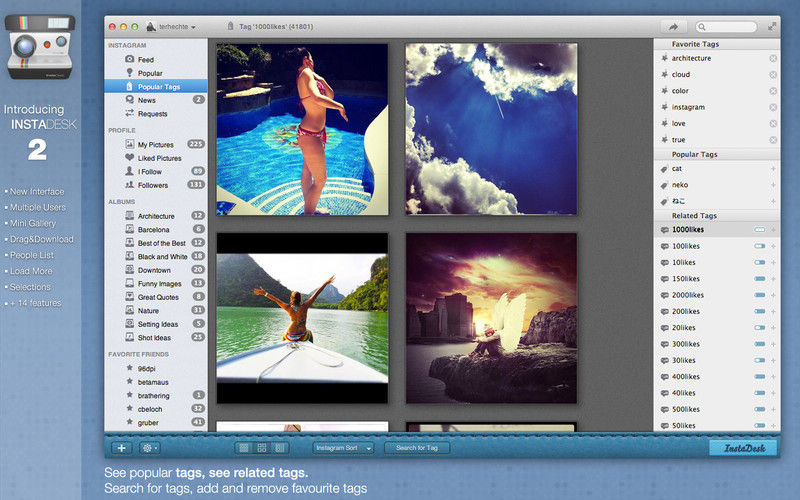The image size is (800, 500).
Task: Remove love from favorite tags
Action: [773, 124]
